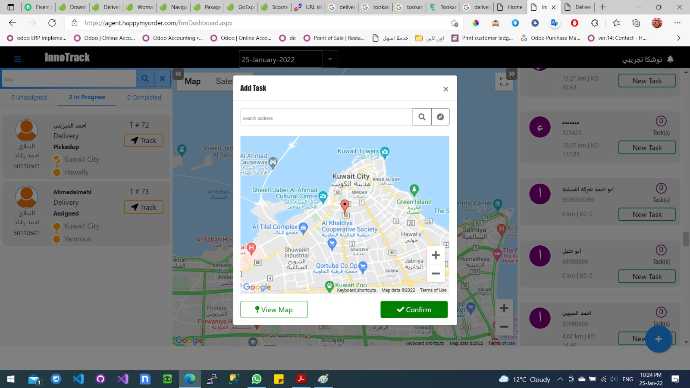Open the InnoTrack hamburger menu
The height and width of the screenshot is (388, 690).
tap(18, 59)
